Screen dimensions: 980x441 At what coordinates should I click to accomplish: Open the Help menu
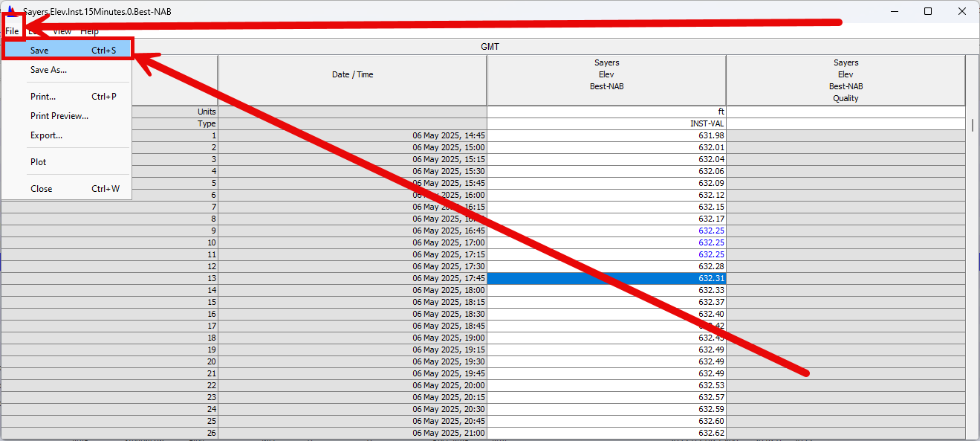click(89, 31)
